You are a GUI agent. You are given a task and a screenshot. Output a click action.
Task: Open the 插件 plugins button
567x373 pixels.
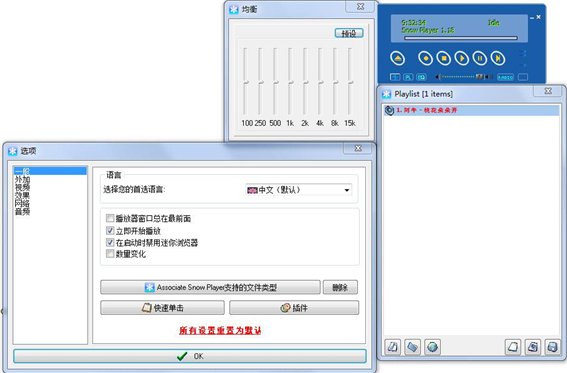point(294,308)
